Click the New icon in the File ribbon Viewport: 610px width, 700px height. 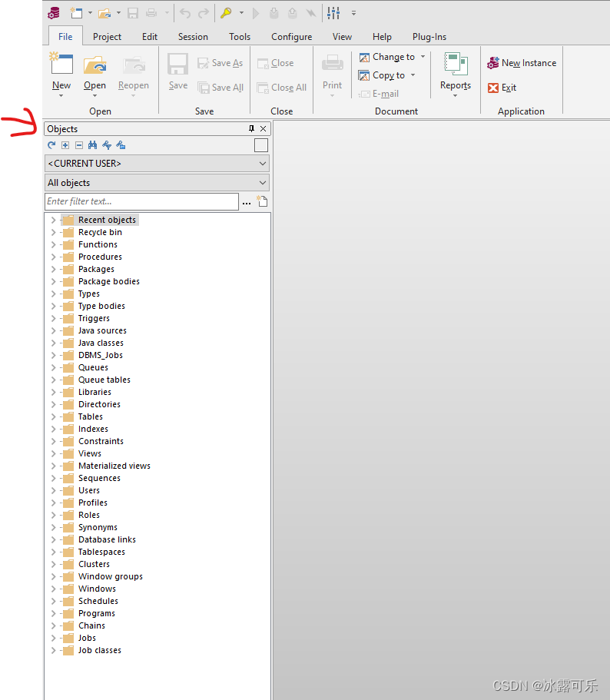[61, 63]
